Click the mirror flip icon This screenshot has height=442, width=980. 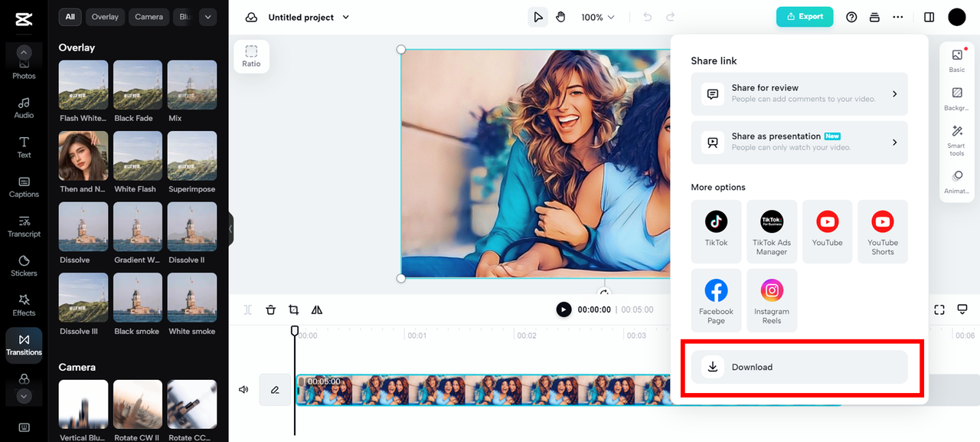[x=317, y=309]
